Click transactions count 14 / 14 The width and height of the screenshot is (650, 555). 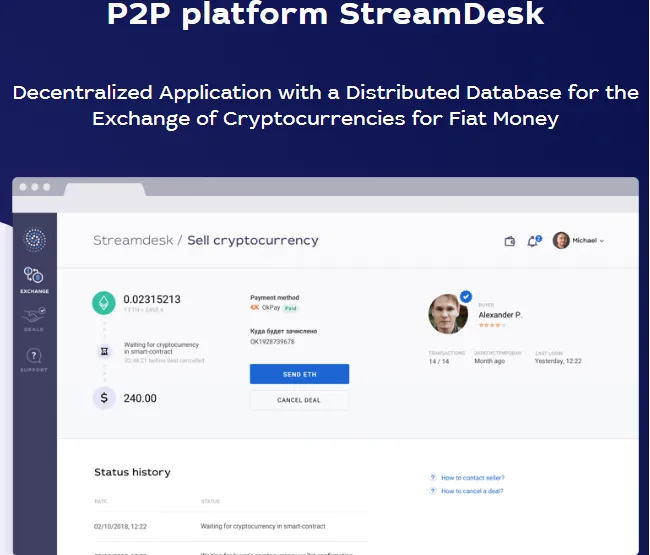click(x=439, y=361)
